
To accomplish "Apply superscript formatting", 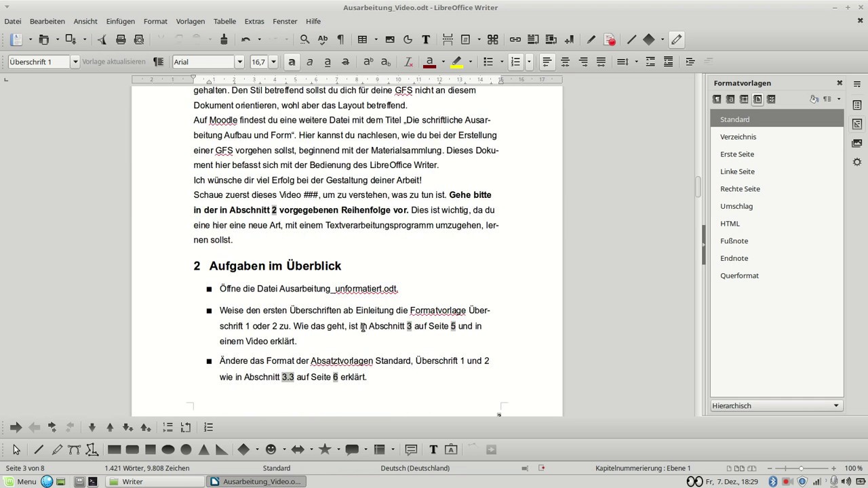I will 368,62.
